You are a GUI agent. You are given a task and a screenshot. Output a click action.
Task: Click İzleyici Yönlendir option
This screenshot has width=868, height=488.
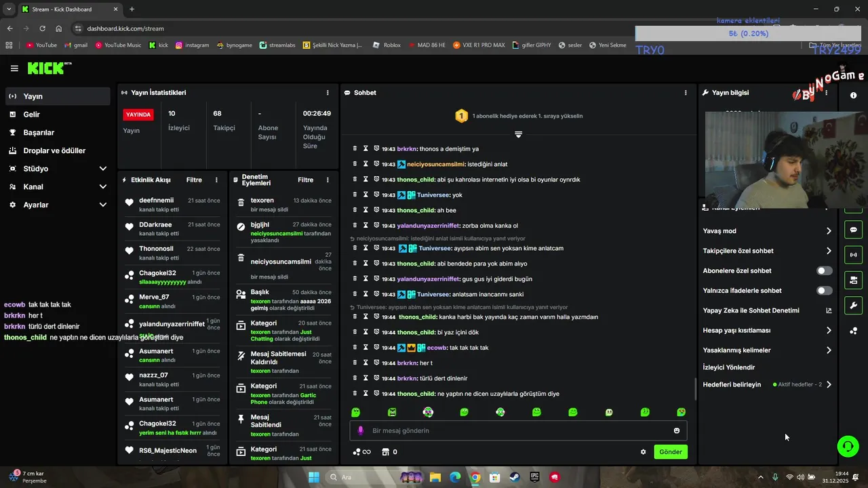(729, 367)
